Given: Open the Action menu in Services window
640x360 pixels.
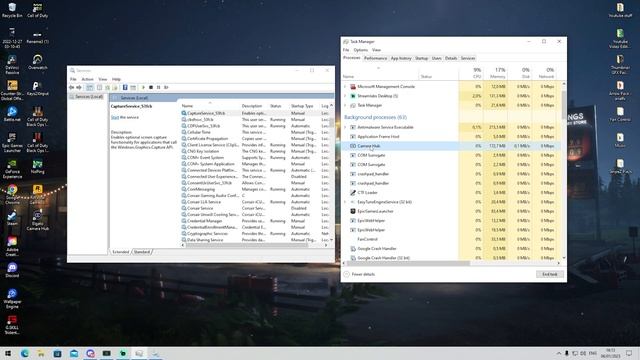Looking at the screenshot, I should tap(87, 79).
